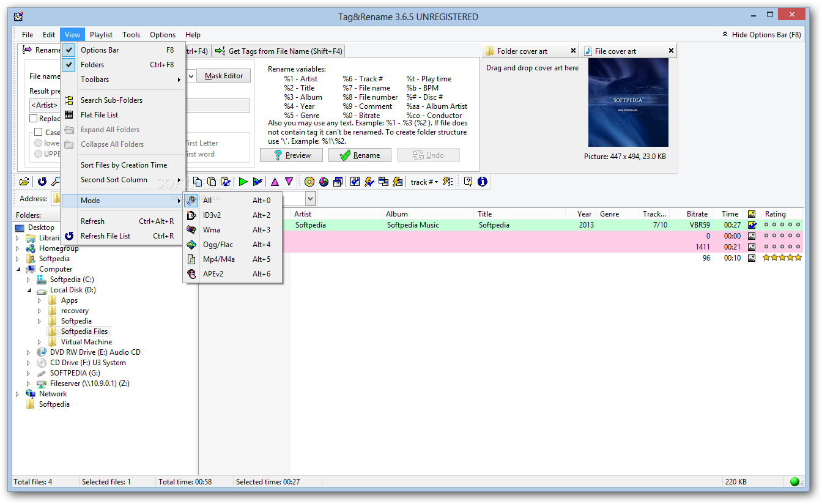
Task: Select Mp4/M4a mode from the submenu
Action: (x=232, y=259)
